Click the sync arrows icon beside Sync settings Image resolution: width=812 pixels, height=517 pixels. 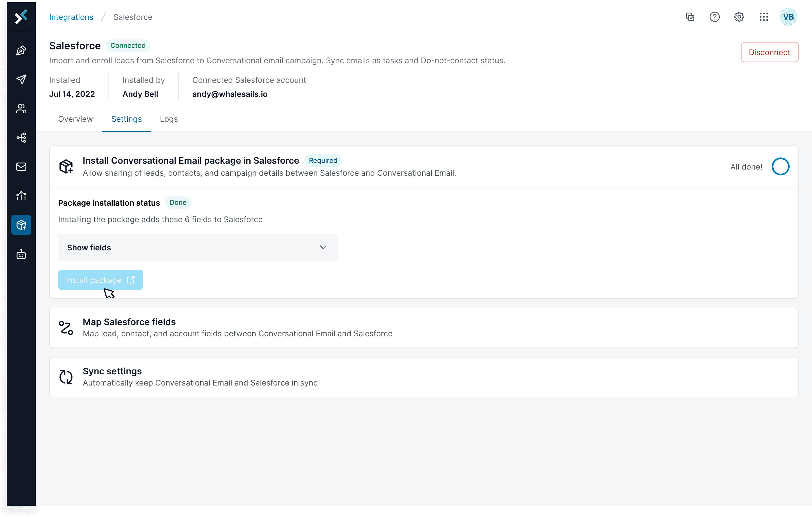[66, 377]
